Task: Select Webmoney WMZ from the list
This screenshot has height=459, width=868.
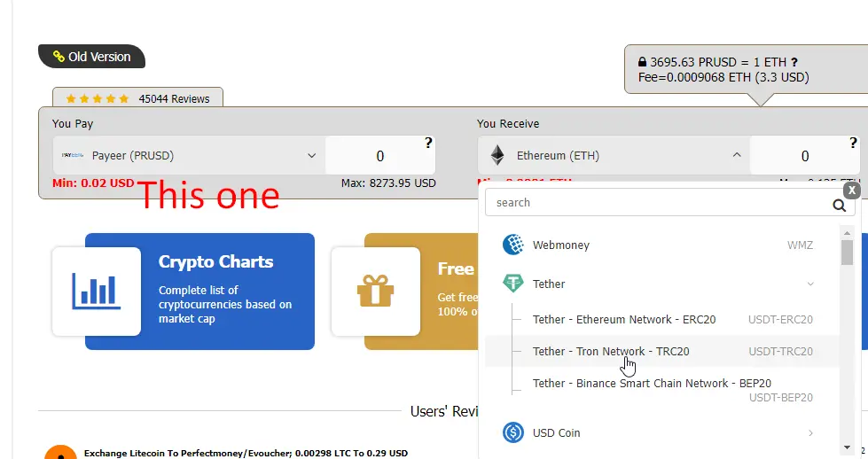Action: click(x=661, y=245)
